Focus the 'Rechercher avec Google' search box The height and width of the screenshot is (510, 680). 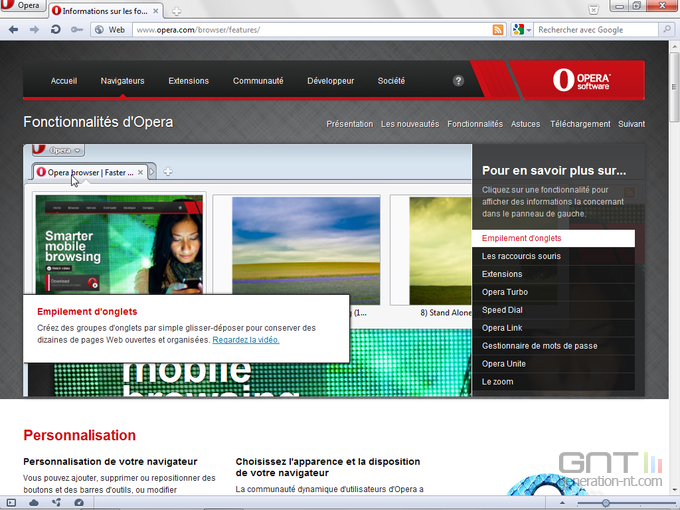pyautogui.click(x=597, y=29)
